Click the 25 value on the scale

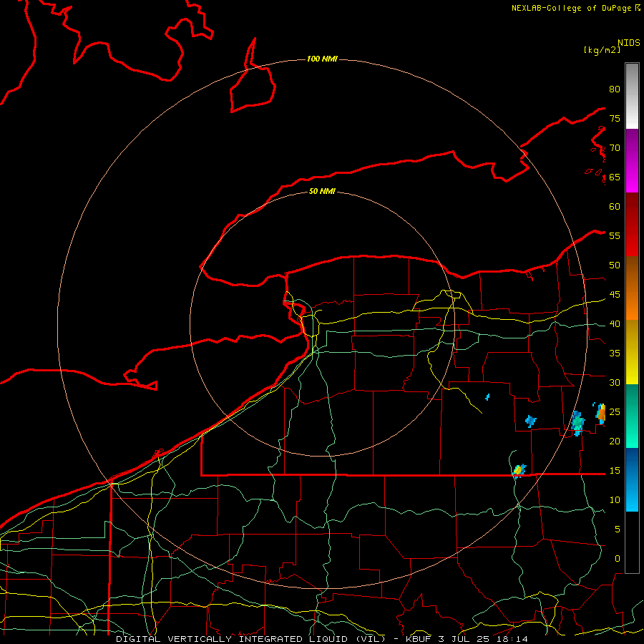point(615,412)
